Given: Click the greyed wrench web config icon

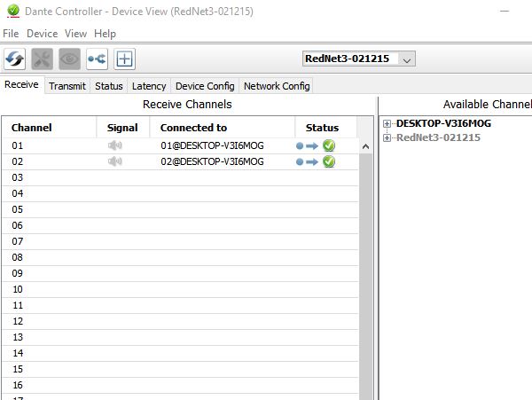Looking at the screenshot, I should tap(42, 59).
